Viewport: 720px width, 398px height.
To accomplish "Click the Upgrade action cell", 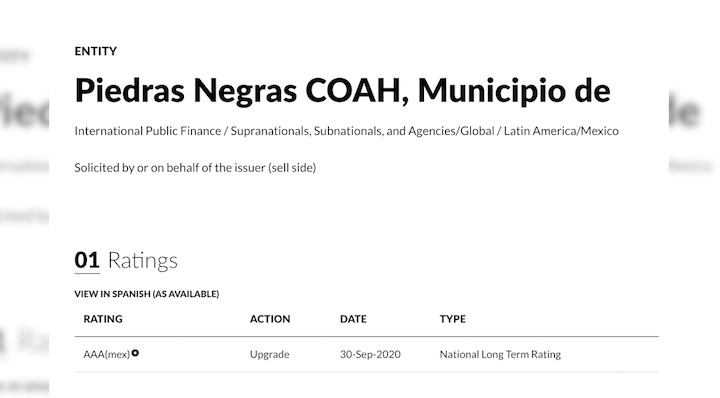I will pos(270,354).
